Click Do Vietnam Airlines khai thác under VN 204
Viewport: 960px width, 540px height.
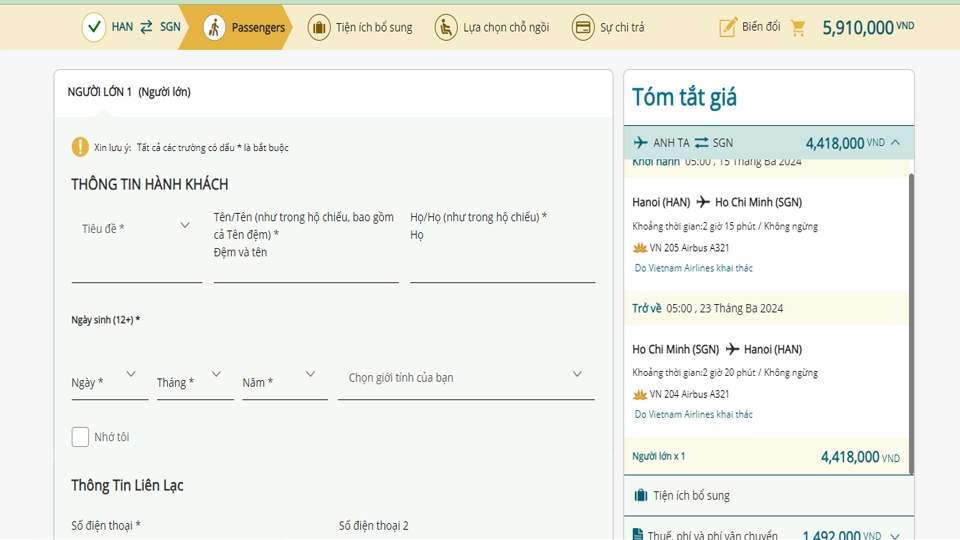click(694, 414)
